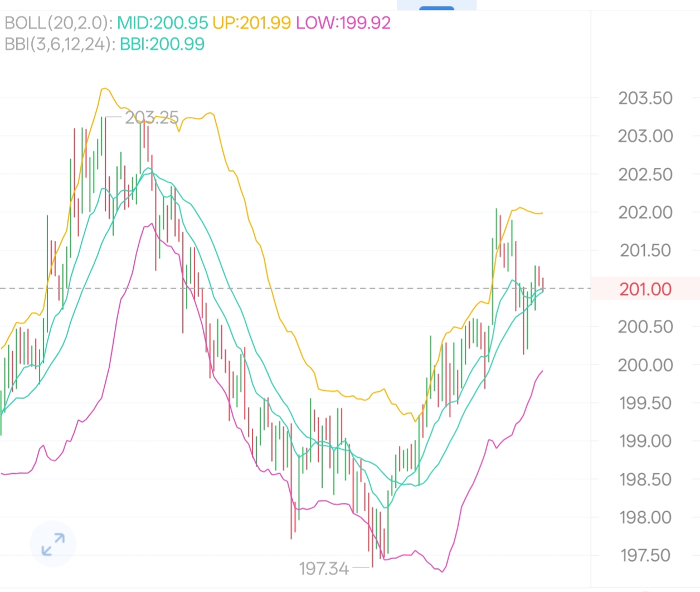Screen dimensions: 700x592
Task: Click the 202.00 price axis label
Action: coord(645,212)
